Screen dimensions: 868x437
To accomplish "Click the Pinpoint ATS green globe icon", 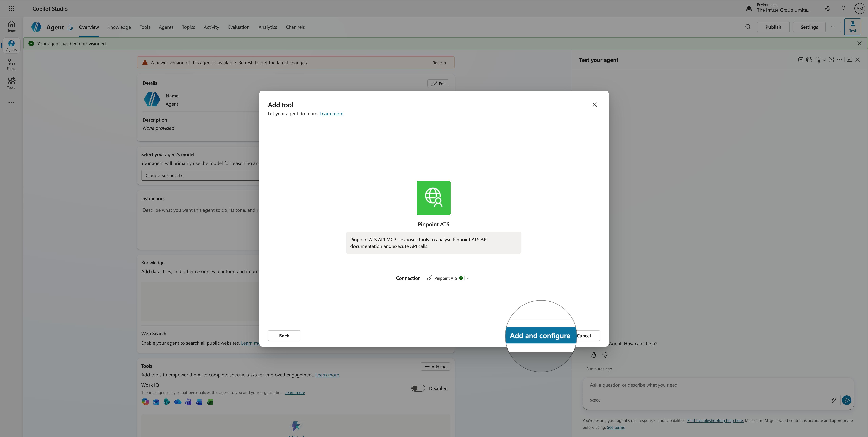I will point(433,198).
